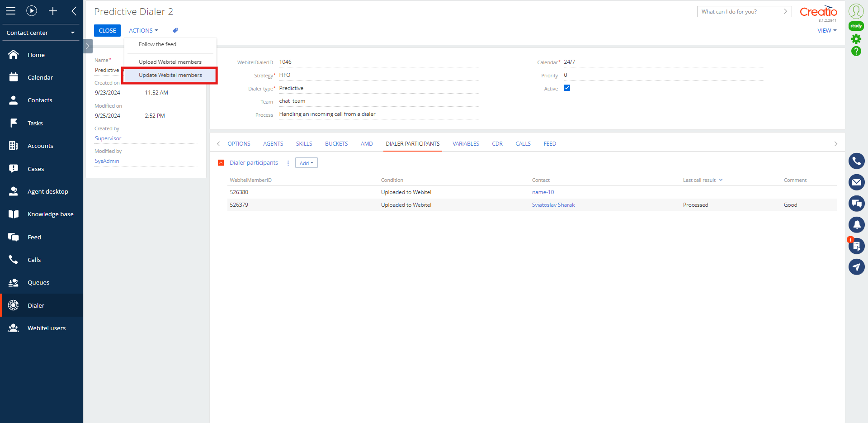The height and width of the screenshot is (423, 868).
Task: Open contact Sviatoslav Sharak link
Action: 553,205
